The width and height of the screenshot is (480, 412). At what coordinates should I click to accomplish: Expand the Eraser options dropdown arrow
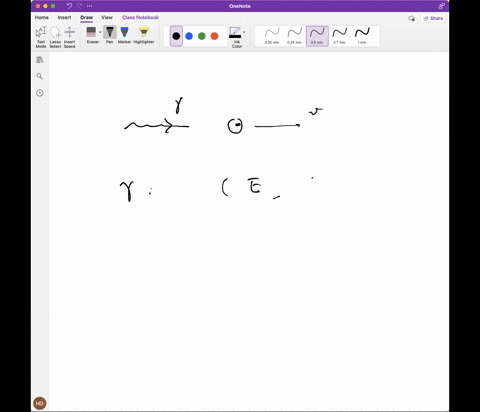[100, 32]
